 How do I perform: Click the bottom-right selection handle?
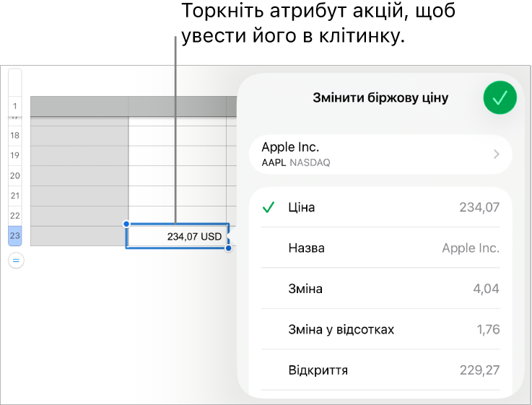coord(229,248)
